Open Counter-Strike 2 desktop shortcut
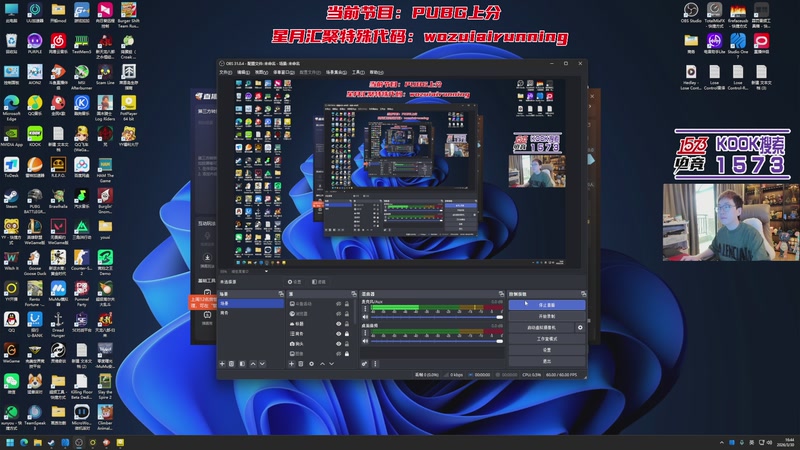The height and width of the screenshot is (450, 800). pyautogui.click(x=82, y=263)
